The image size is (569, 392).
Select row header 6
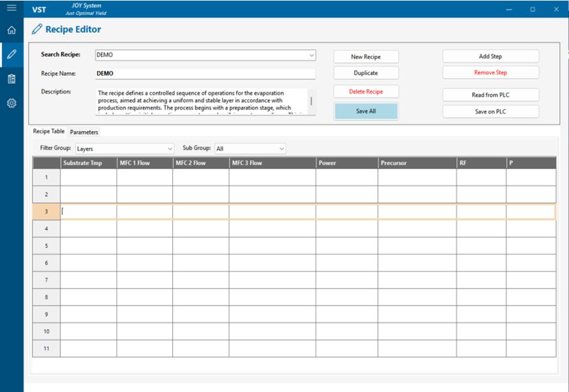tap(47, 263)
